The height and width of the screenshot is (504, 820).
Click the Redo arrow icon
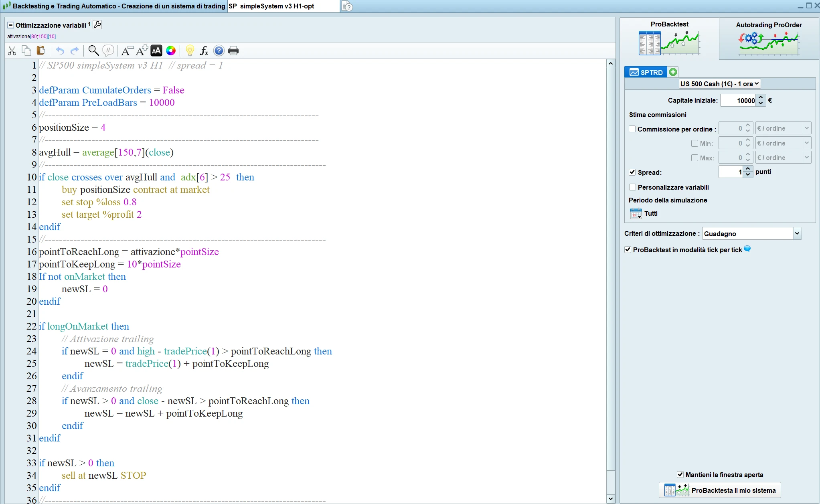click(75, 51)
